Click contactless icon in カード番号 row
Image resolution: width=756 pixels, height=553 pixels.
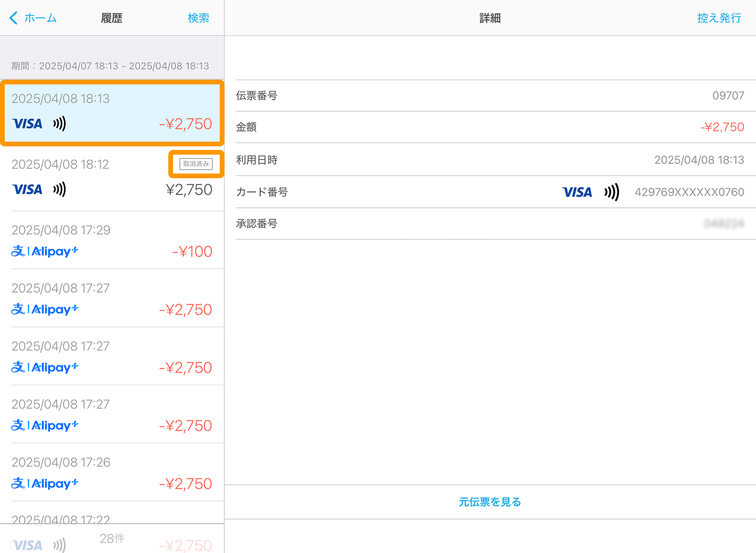[611, 192]
